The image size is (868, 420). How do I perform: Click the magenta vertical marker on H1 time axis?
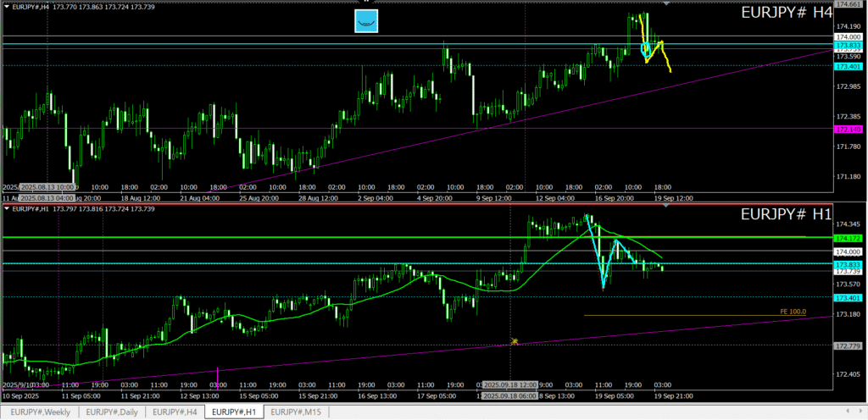[x=218, y=377]
